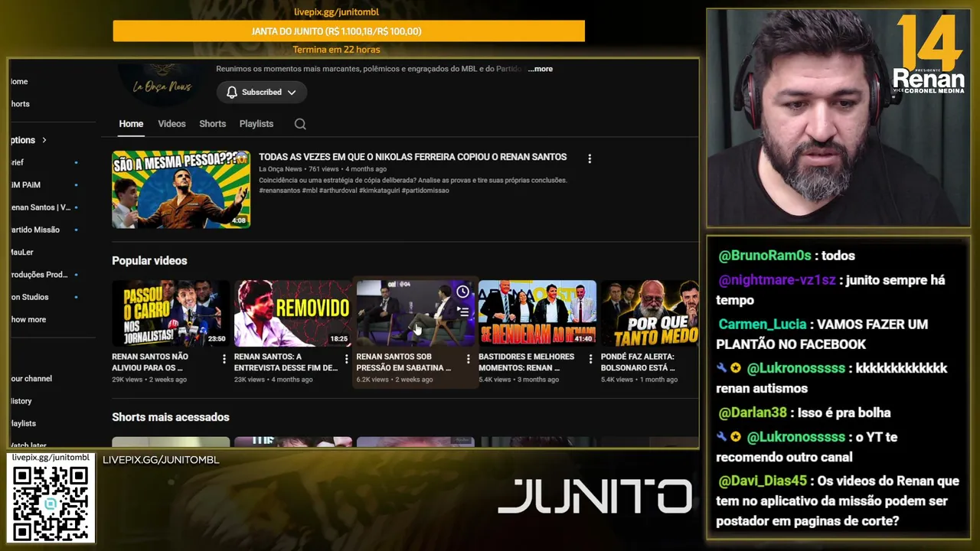Click the '5.4K views • 1 month ago' text
The image size is (980, 551).
pyautogui.click(x=639, y=380)
